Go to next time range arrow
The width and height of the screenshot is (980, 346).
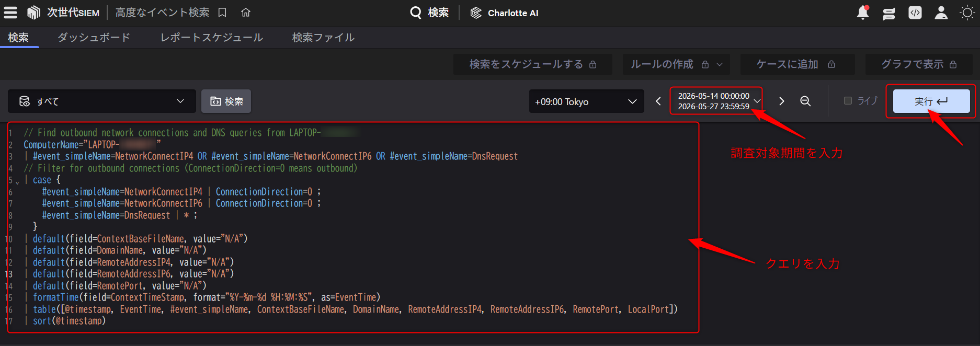[782, 101]
